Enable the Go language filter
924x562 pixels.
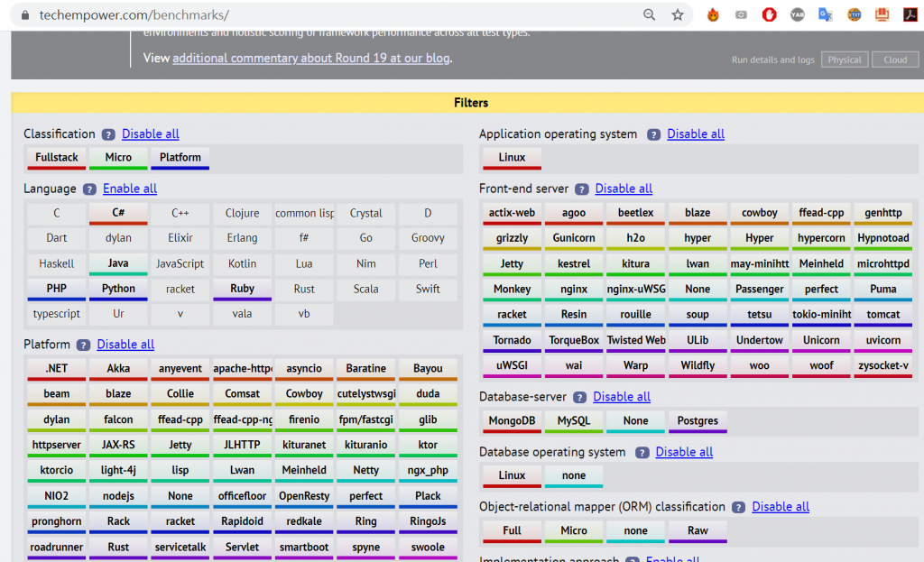coord(366,238)
